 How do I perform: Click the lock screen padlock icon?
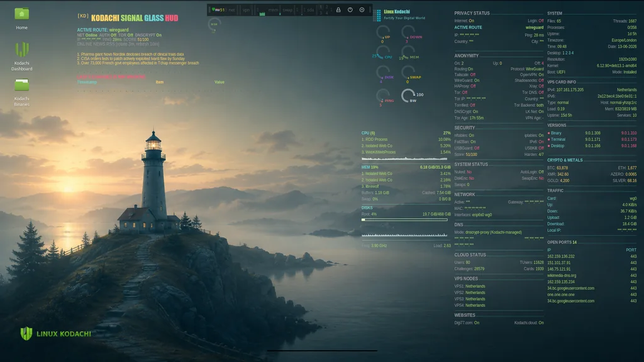point(338,10)
